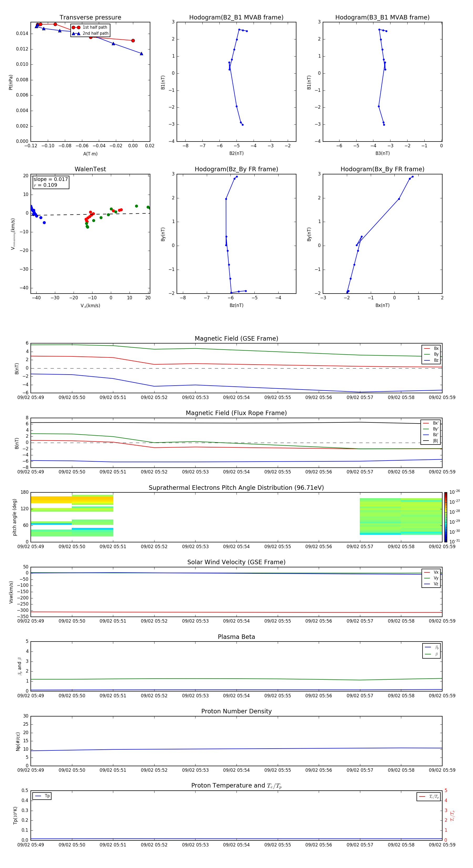Click the "Bx'" Flux Rope legend entry
Screen dimensions: 473x868
point(431,423)
